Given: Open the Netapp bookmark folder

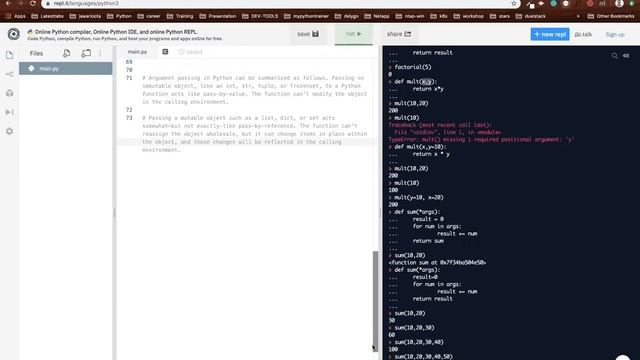Looking at the screenshot, I should pyautogui.click(x=377, y=16).
